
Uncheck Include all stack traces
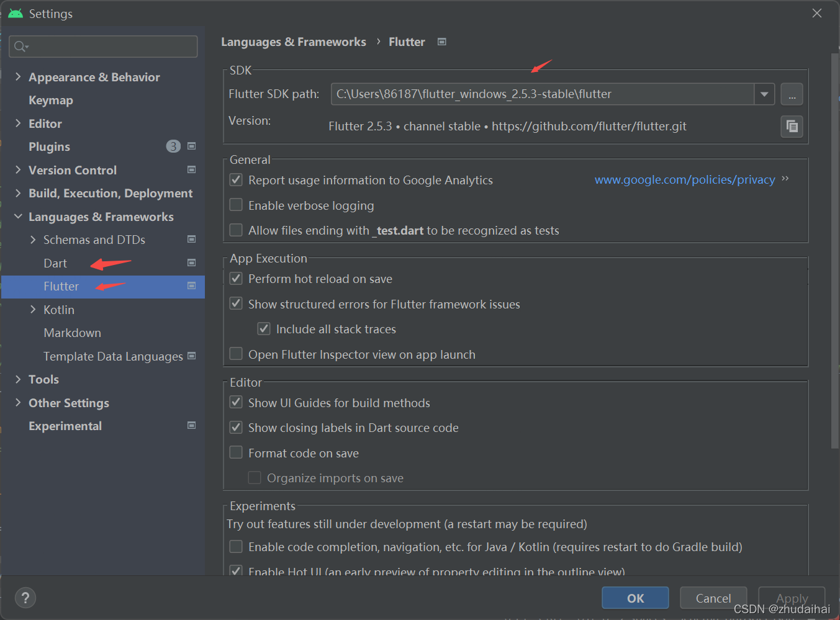[264, 329]
